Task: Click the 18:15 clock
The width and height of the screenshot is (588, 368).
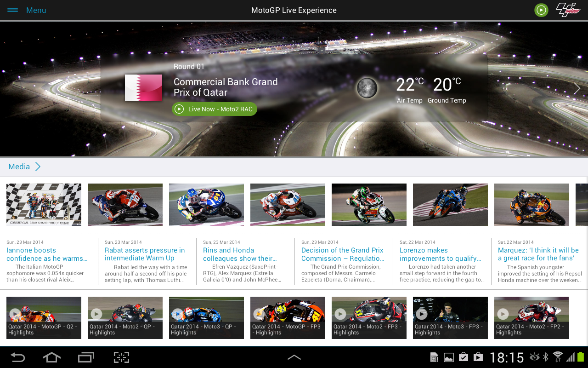Action: pos(507,357)
